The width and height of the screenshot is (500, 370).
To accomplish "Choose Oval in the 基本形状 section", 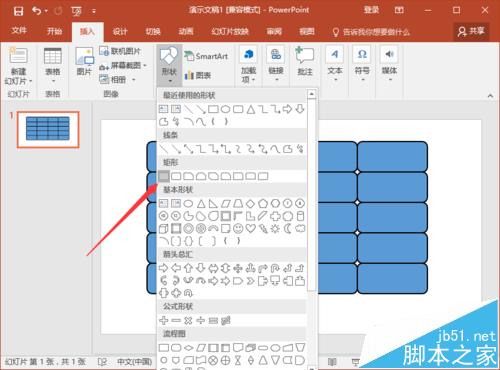I will [x=188, y=203].
